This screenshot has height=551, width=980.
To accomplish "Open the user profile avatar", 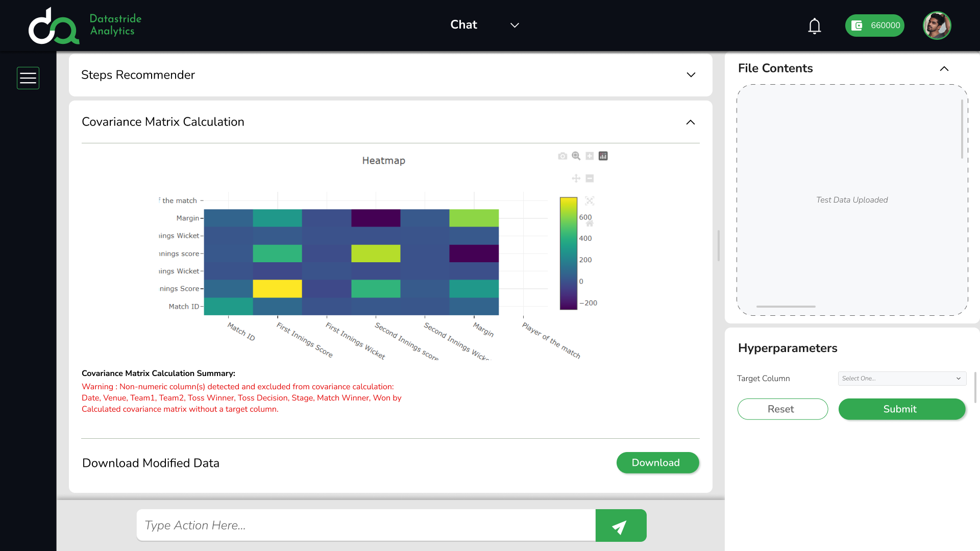I will pos(937,26).
